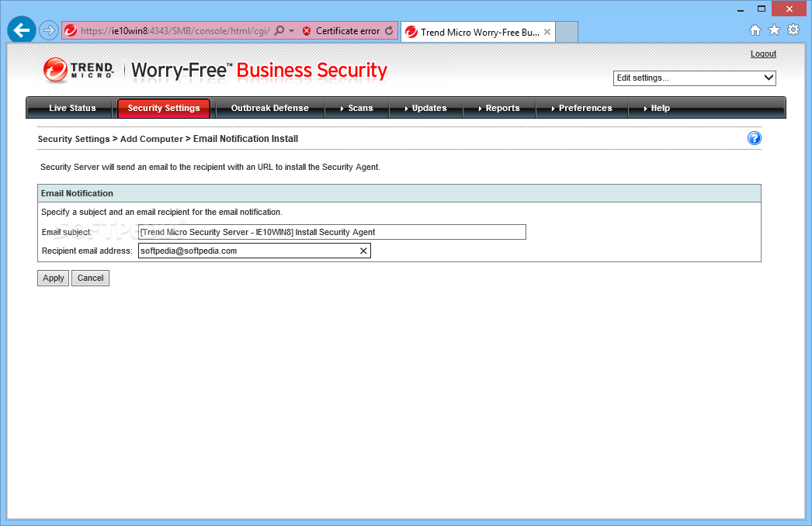Screen dimensions: 812x526
Task: Maximize the browser window
Action: click(x=762, y=9)
